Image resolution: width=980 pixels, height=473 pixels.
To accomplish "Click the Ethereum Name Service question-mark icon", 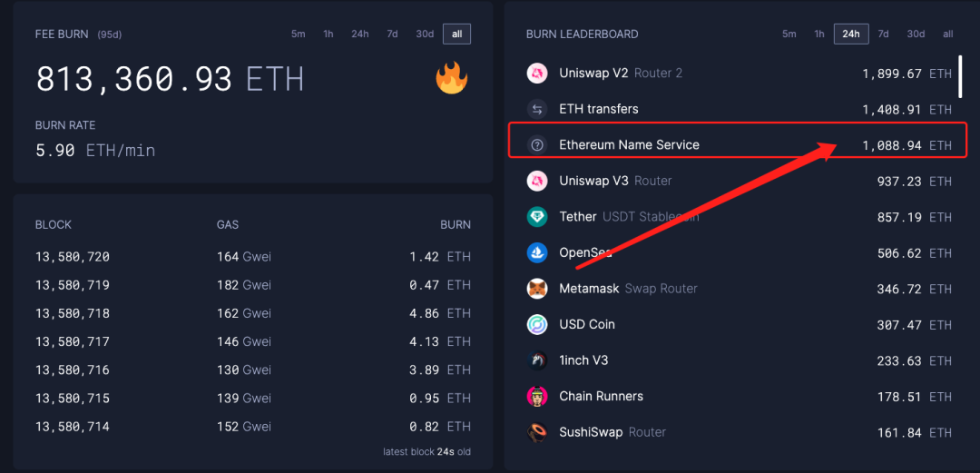I will [x=537, y=145].
